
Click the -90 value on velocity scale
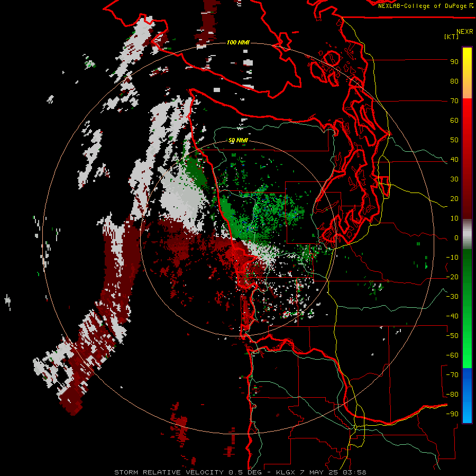coord(452,414)
